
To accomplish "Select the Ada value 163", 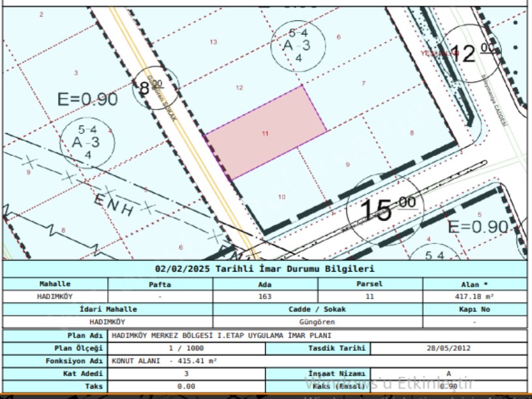I will coord(265,296).
